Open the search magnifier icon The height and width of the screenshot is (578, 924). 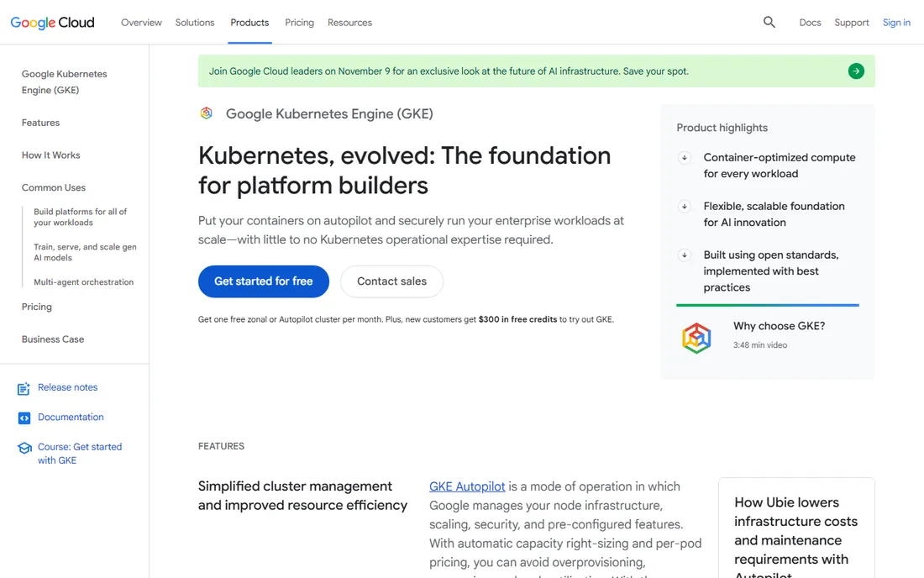pyautogui.click(x=769, y=23)
